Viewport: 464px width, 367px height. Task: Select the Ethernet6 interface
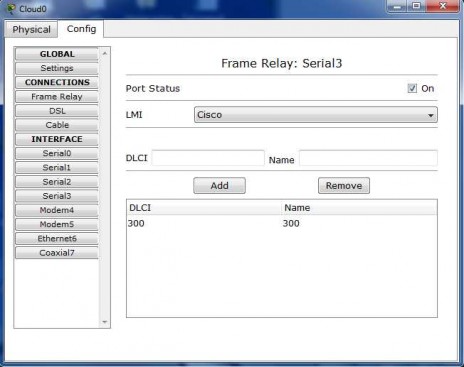[x=57, y=239]
